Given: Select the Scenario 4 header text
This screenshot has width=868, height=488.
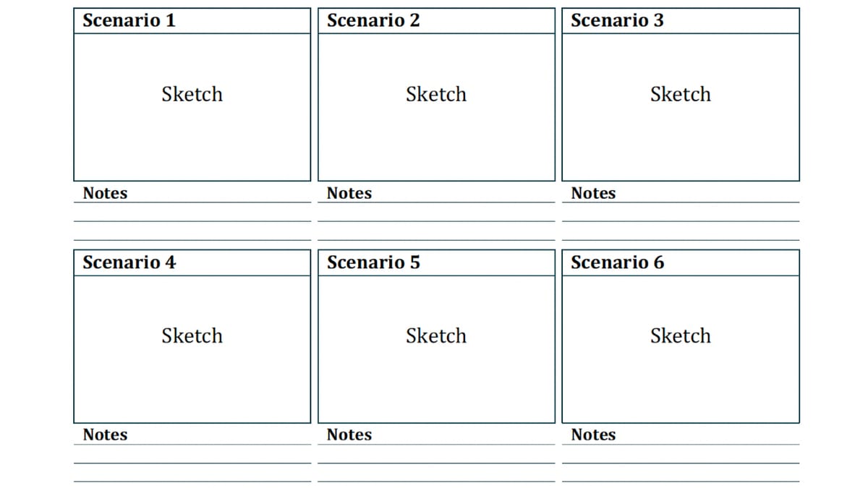Looking at the screenshot, I should tap(129, 262).
